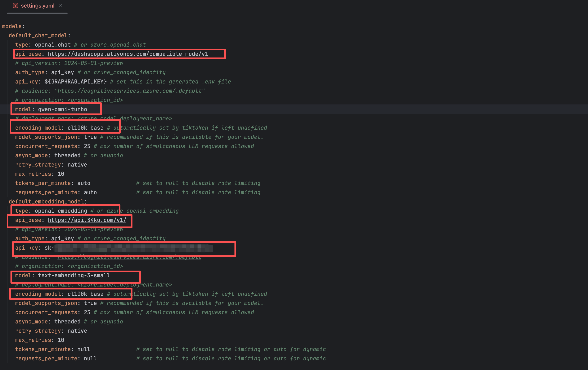This screenshot has width=588, height=370.
Task: Click the model_supports_json true value
Action: 90,137
